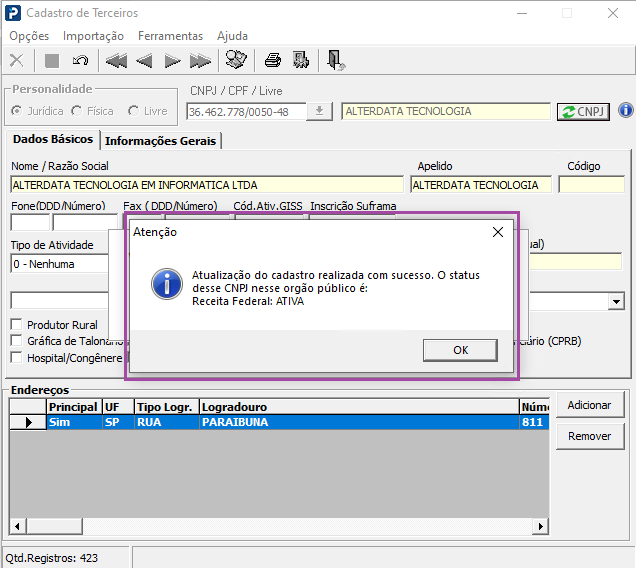Image resolution: width=636 pixels, height=568 pixels.
Task: Click the delete X toolbar icon
Action: coord(17,60)
